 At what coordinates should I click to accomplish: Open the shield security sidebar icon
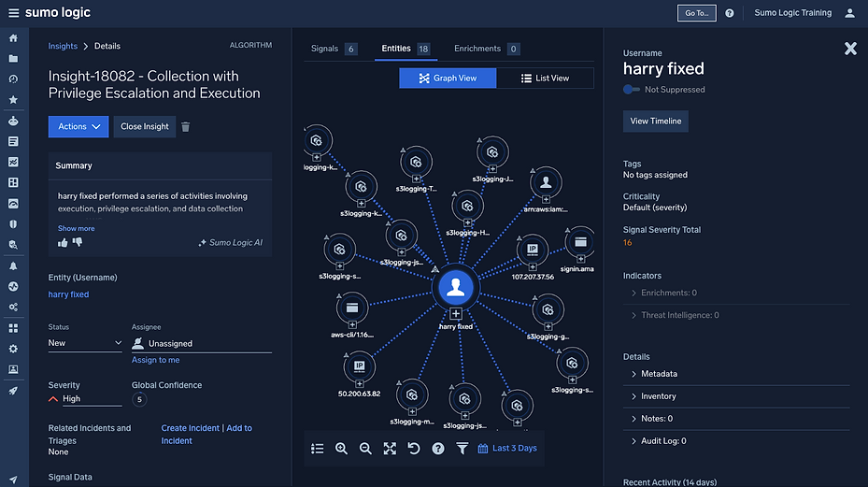13,224
